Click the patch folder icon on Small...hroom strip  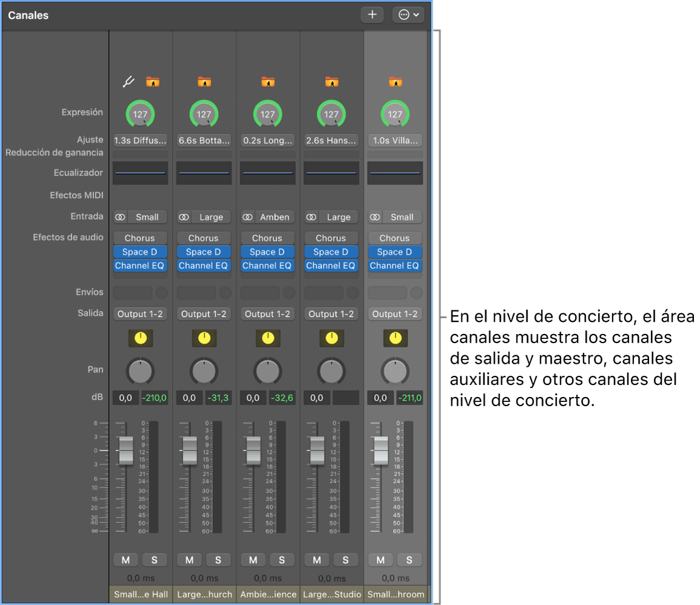click(x=395, y=82)
